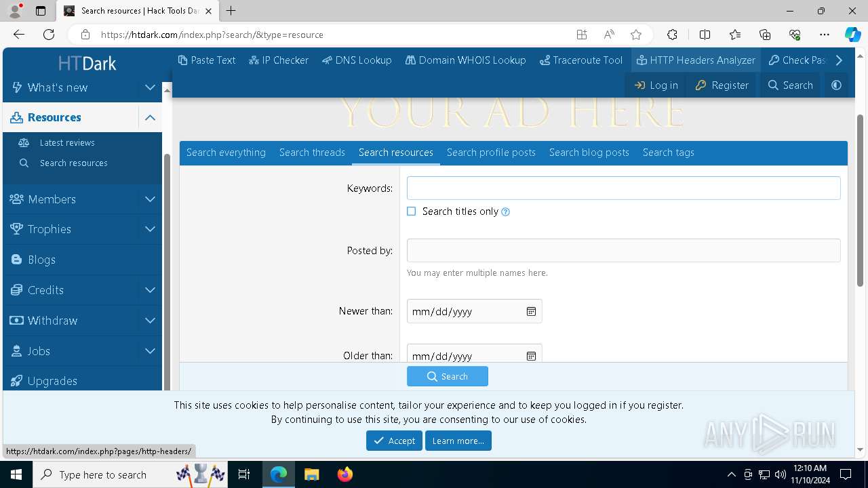Viewport: 868px width, 488px height.
Task: Collapse the Resources submenu chevron
Action: pos(150,117)
